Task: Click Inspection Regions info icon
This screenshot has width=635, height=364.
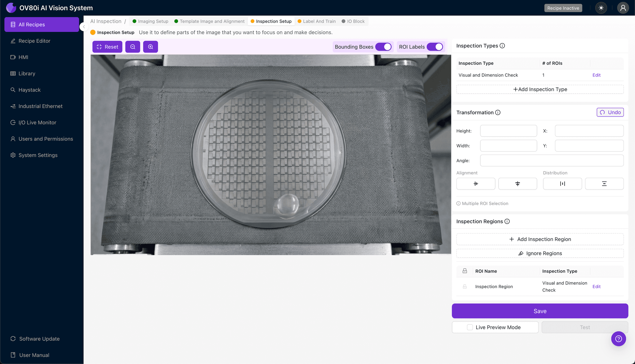Action: coord(507,221)
